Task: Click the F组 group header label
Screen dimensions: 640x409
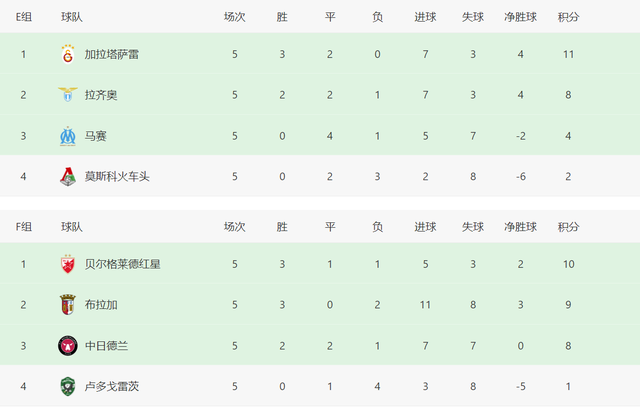Action: pos(24,227)
